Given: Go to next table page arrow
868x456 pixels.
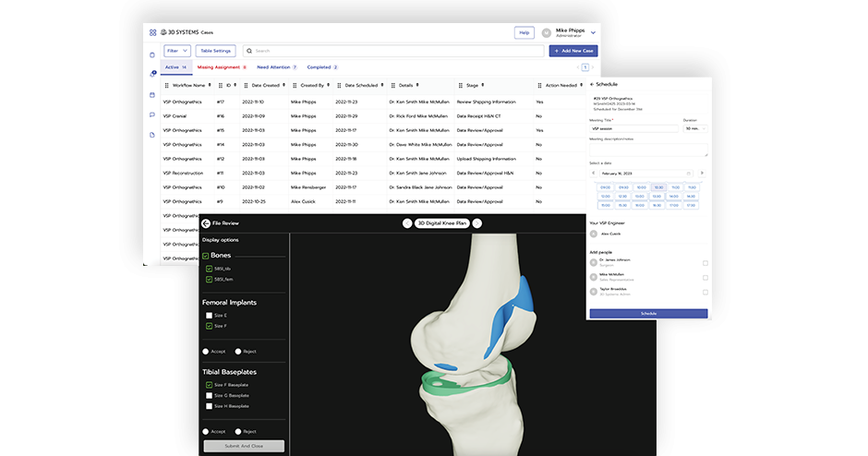Looking at the screenshot, I should [x=593, y=67].
